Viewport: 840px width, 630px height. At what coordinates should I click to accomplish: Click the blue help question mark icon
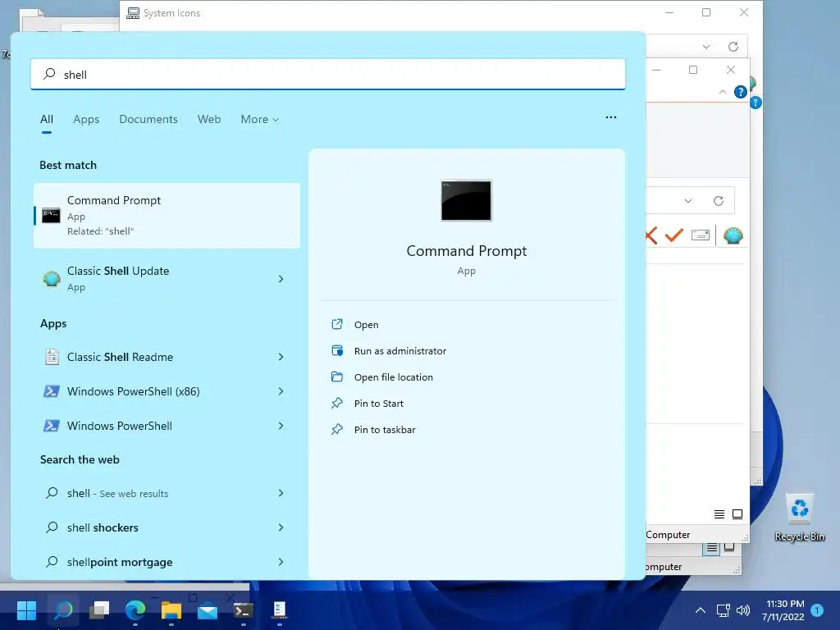pyautogui.click(x=741, y=92)
